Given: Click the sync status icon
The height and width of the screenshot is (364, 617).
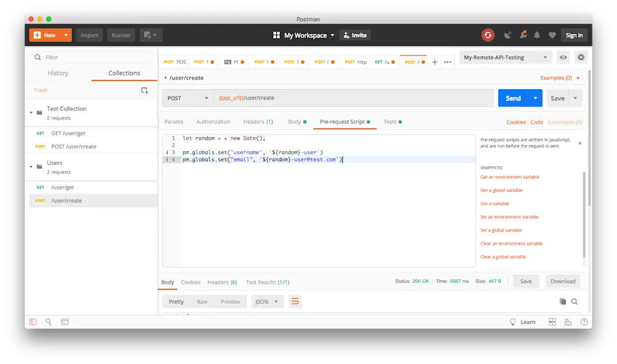Looking at the screenshot, I should pyautogui.click(x=488, y=35).
